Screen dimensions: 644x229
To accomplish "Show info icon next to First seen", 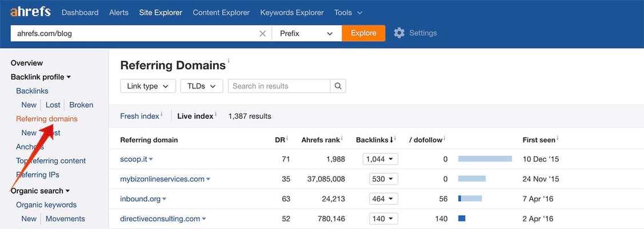I will click(x=557, y=139).
